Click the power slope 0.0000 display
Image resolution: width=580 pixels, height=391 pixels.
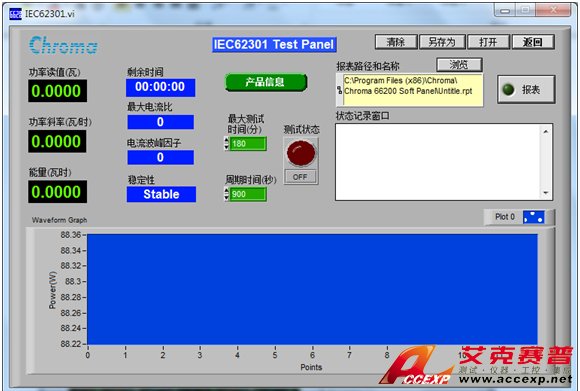coord(57,141)
